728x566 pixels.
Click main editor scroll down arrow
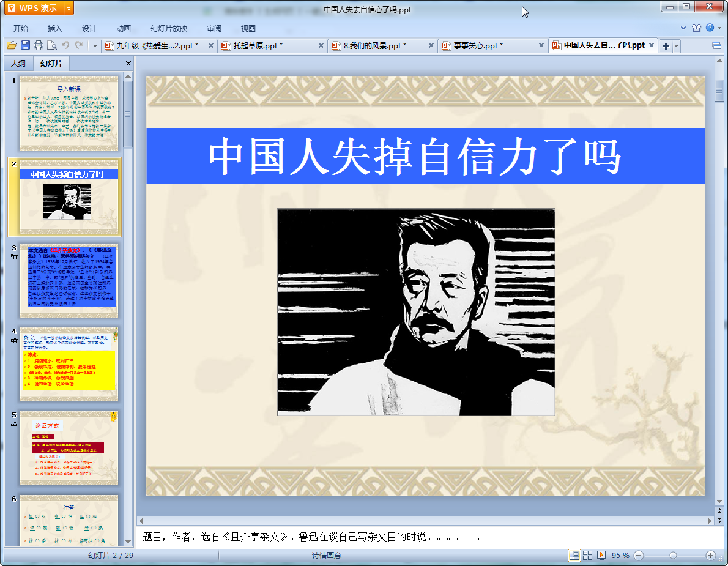click(719, 502)
